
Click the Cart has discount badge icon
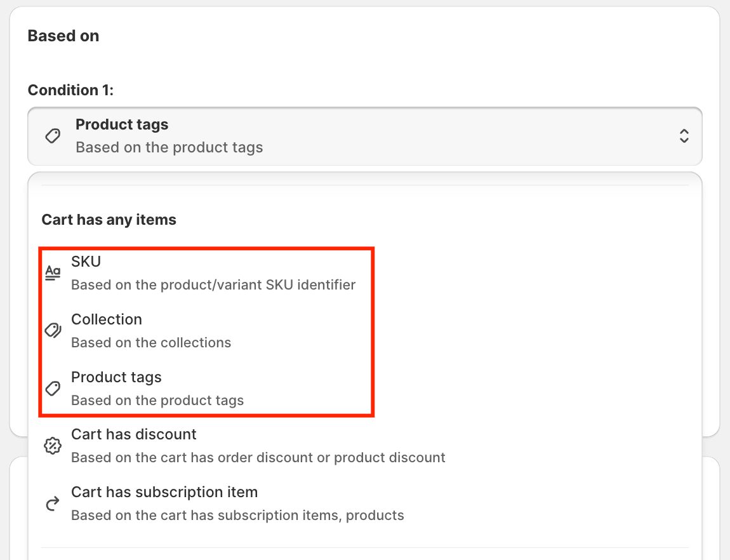tap(53, 446)
